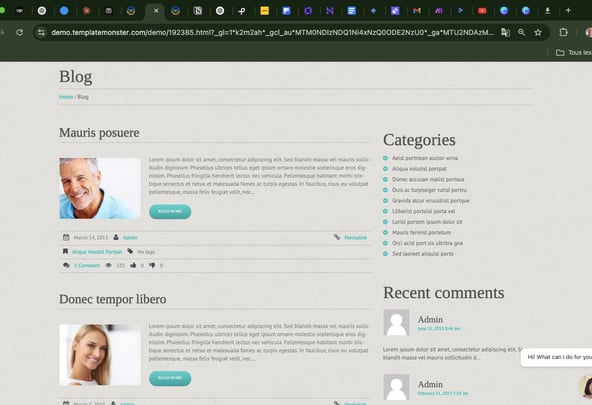
Task: Open category Aliqua volutist portpat in sidebar
Action: (x=419, y=169)
